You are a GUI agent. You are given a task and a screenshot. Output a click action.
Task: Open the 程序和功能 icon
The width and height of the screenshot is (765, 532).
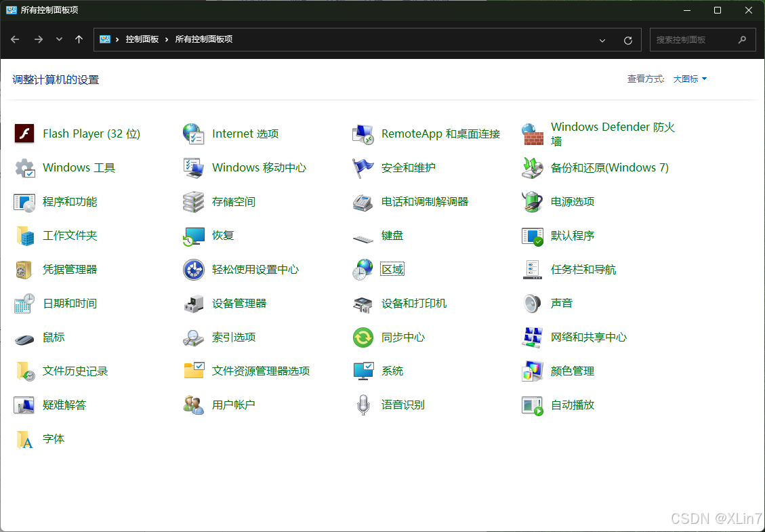tap(24, 201)
